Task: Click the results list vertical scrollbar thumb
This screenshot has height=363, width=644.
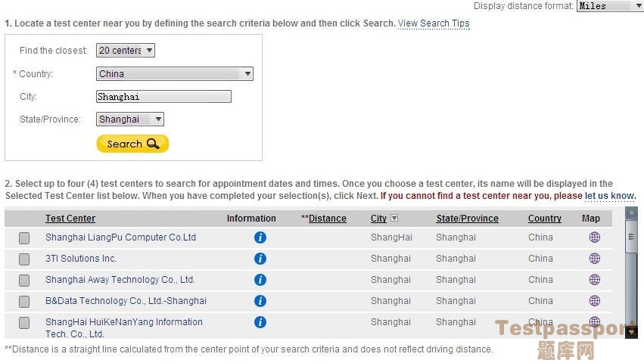Action: (x=631, y=237)
